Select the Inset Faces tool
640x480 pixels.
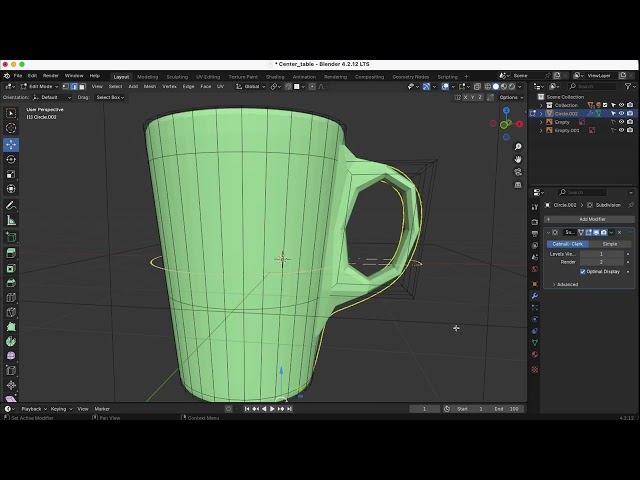[x=11, y=268]
